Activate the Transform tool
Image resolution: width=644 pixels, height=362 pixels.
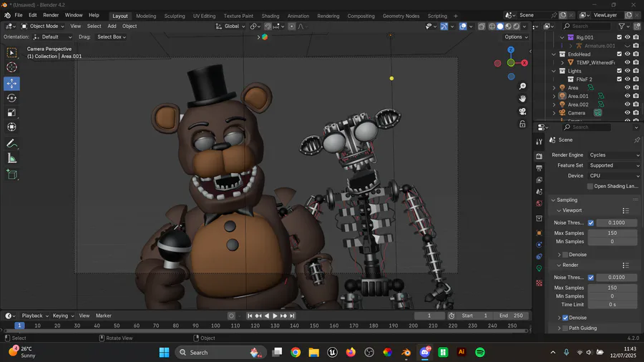point(11,127)
